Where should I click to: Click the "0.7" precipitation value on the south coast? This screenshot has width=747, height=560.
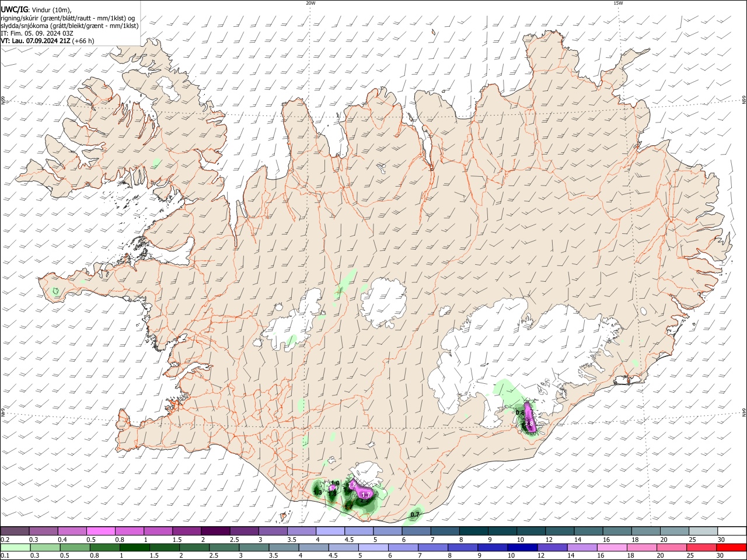click(x=415, y=514)
